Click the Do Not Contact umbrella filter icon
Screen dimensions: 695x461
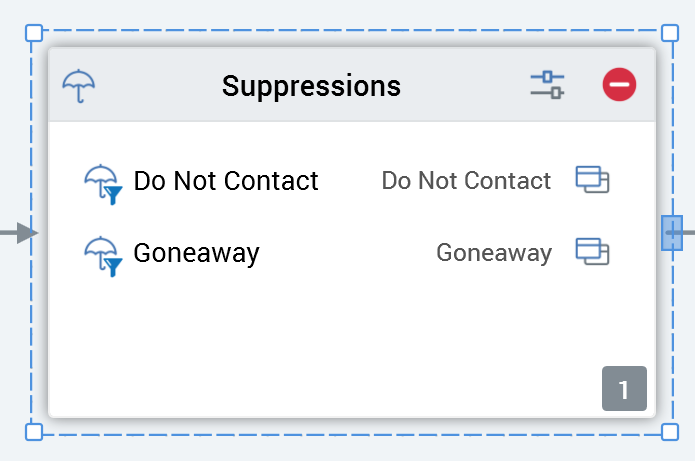pyautogui.click(x=102, y=184)
